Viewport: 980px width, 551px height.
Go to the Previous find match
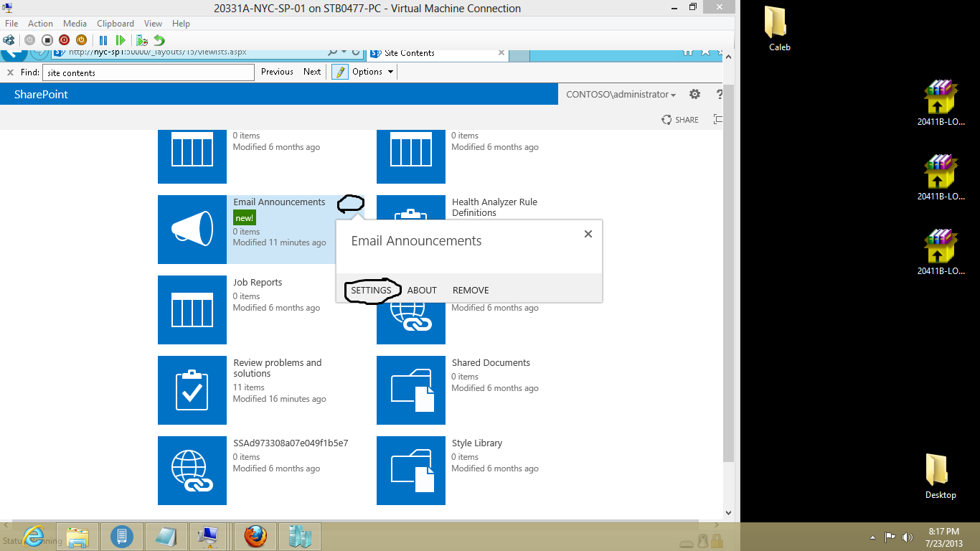pos(277,72)
